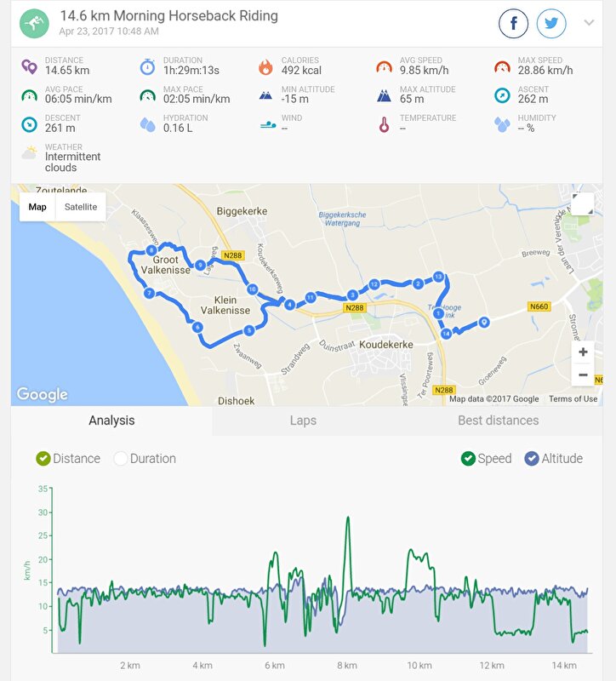
Task: Click the route start pin on map
Action: 484,322
